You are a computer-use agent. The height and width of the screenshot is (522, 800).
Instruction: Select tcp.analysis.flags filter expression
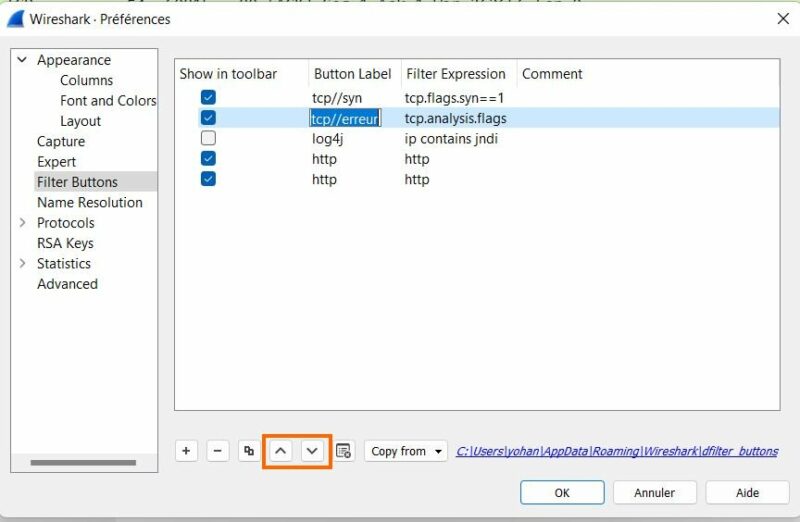pyautogui.click(x=456, y=118)
